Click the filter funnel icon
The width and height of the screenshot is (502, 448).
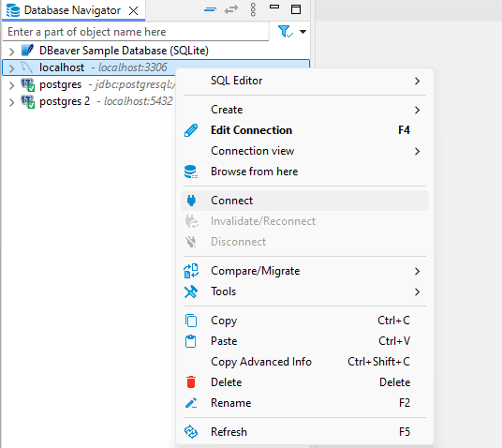[x=286, y=32]
